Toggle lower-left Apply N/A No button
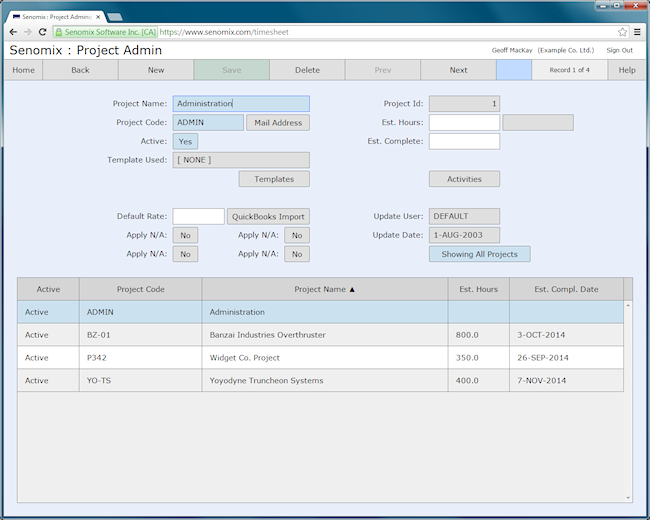Screen dimensions: 650x520 (185, 254)
